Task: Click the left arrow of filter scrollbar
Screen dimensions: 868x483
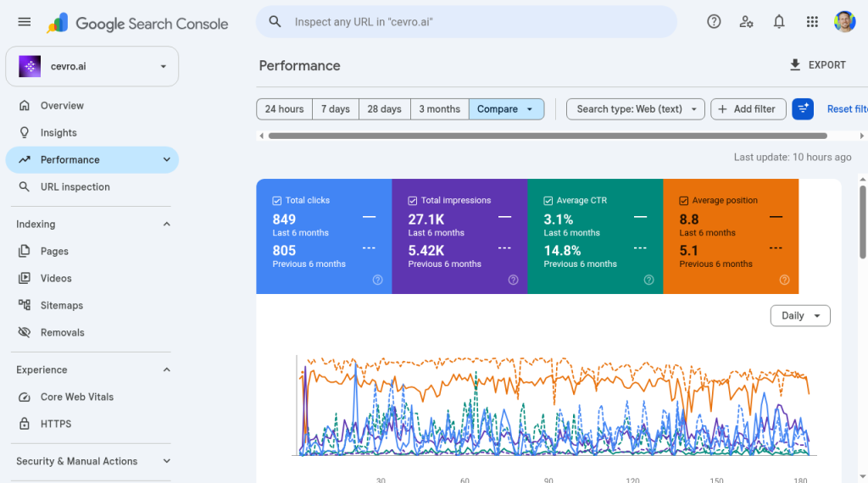Action: [261, 136]
